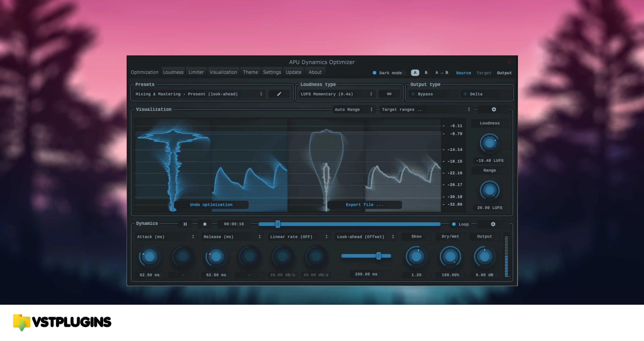Toggle Loop playback
The height and width of the screenshot is (341, 644).
460,224
